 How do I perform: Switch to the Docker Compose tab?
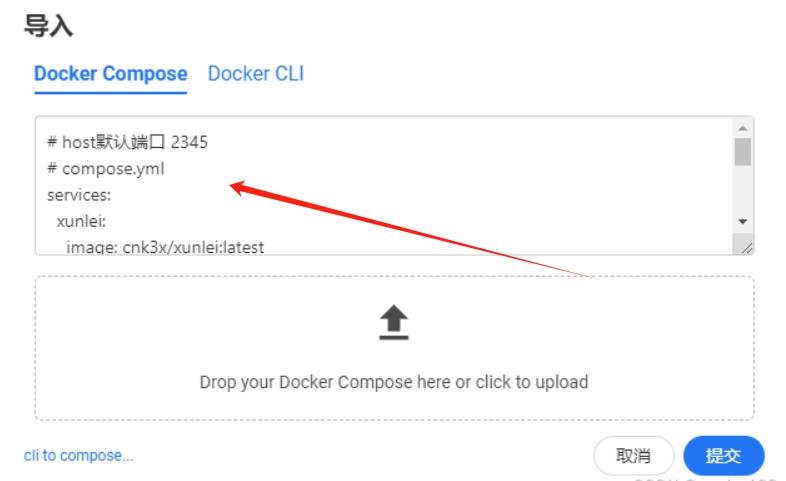[110, 74]
